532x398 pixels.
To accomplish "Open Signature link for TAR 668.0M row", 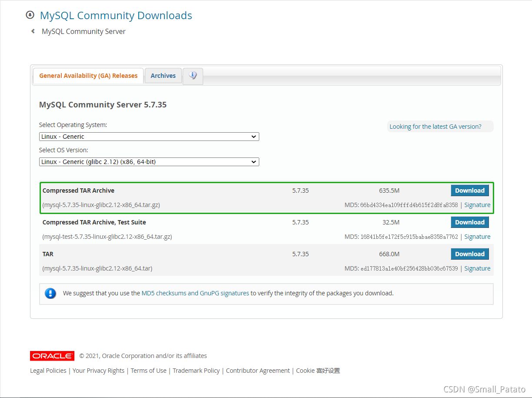I will click(x=477, y=268).
